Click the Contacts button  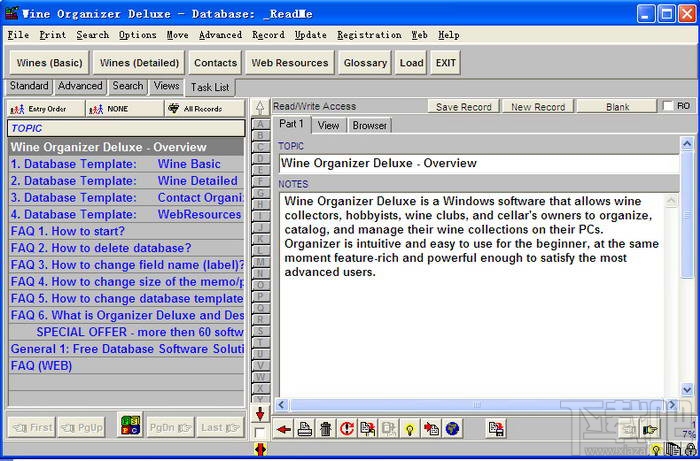point(215,63)
